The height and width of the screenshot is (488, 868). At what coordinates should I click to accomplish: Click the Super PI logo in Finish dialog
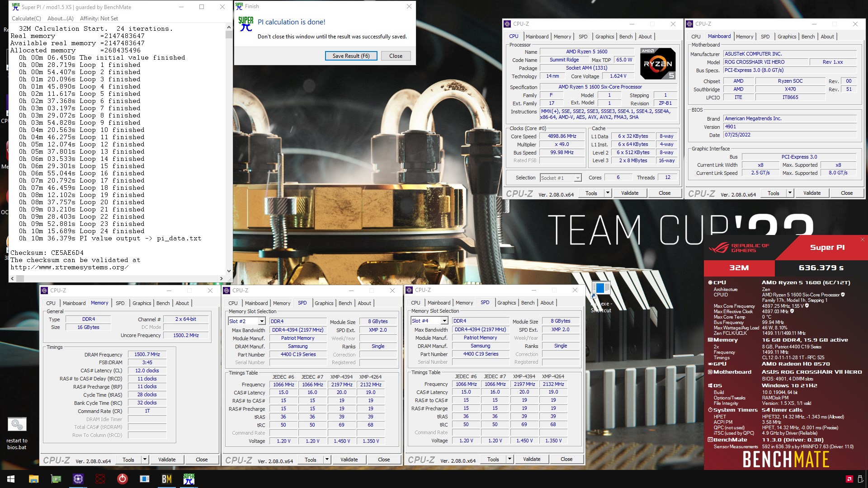[245, 24]
